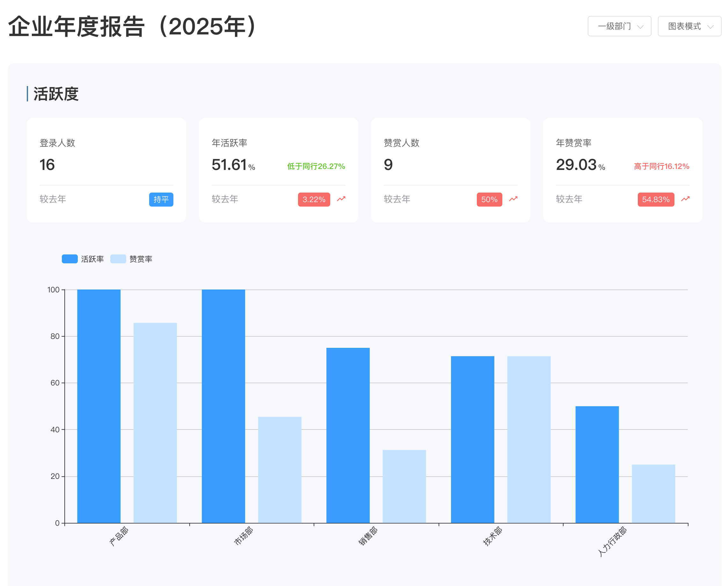
Task: Click the 人力行政部 axis label
Action: (x=612, y=542)
